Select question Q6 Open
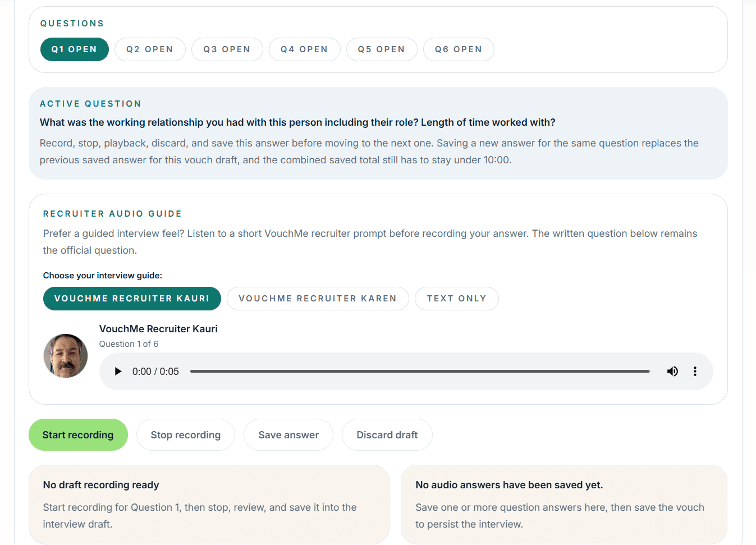The width and height of the screenshot is (756, 545). 459,49
